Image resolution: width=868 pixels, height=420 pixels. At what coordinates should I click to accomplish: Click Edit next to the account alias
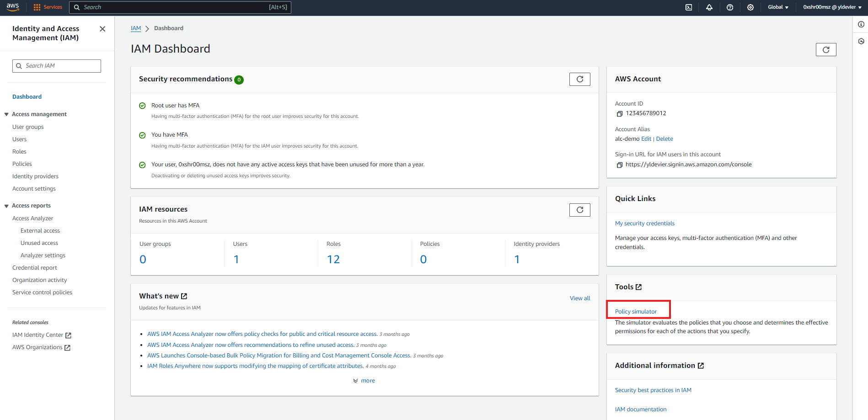pyautogui.click(x=646, y=139)
